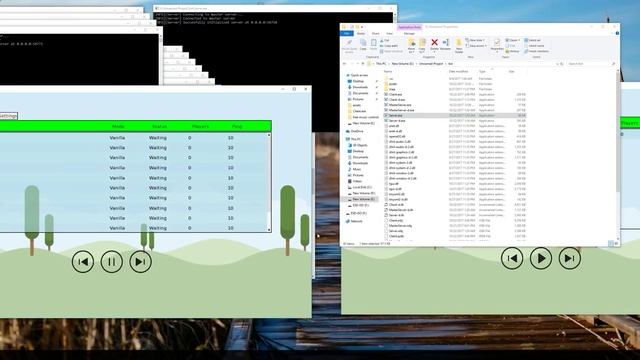Screen dimensions: 640x360
Task: Click Pin to Quick access icon
Action: coord(349,46)
